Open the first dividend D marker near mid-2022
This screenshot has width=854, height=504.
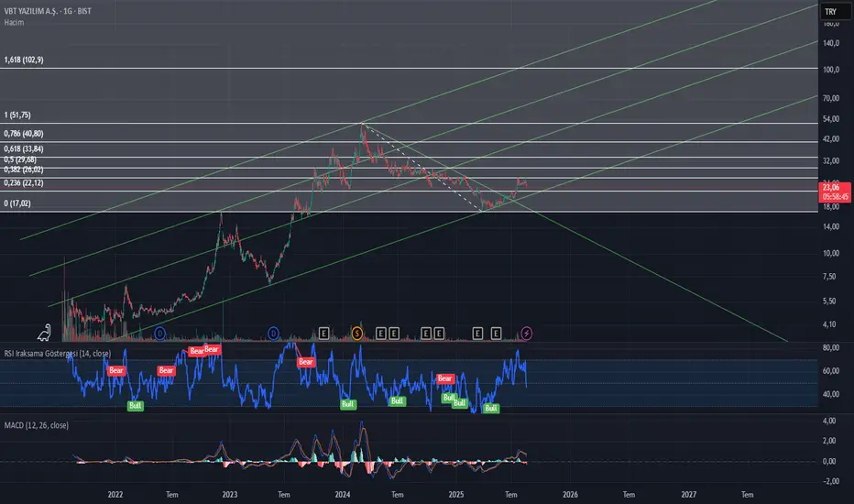point(159,333)
